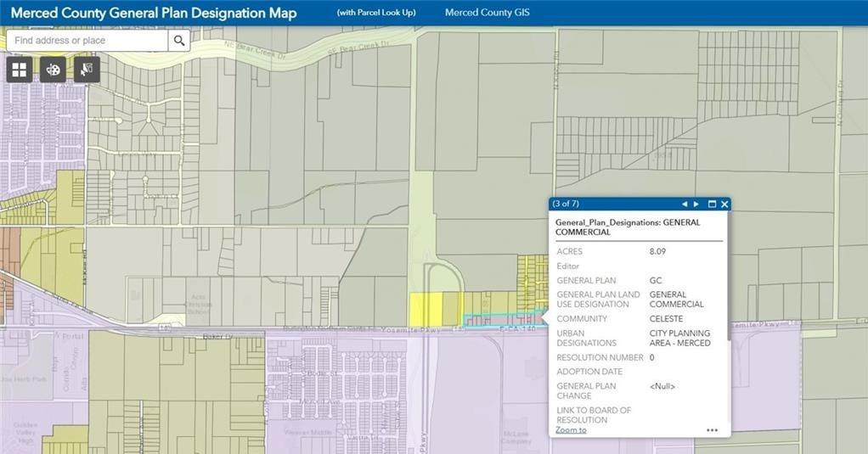
Task: Click the bright yellow parcel near Yosemite Pkwy
Action: [x=426, y=309]
